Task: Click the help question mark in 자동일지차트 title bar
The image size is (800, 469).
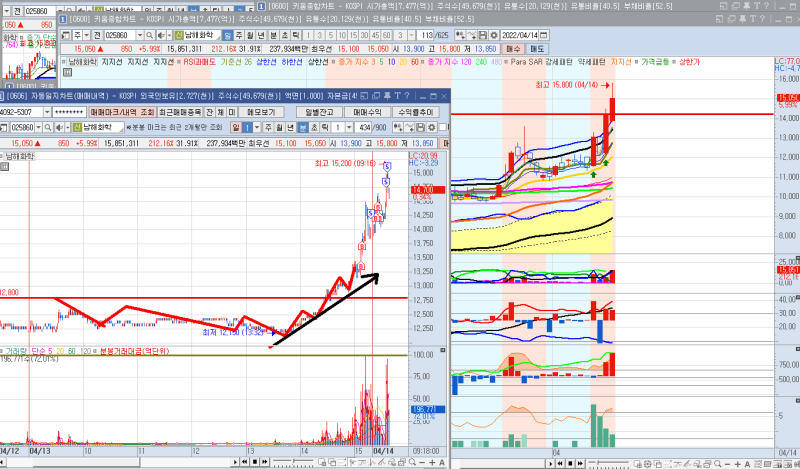Action: [407, 95]
